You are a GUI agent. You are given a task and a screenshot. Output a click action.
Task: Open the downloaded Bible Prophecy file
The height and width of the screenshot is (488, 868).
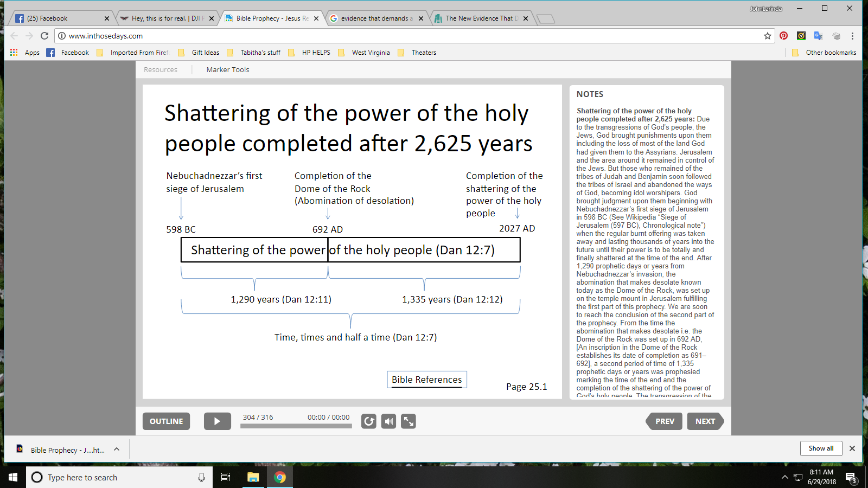click(60, 450)
